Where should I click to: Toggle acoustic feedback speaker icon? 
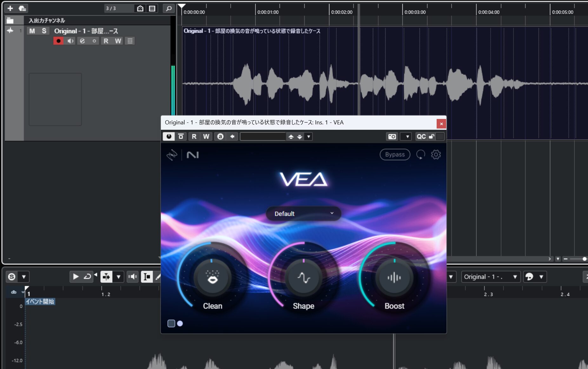[x=133, y=277]
